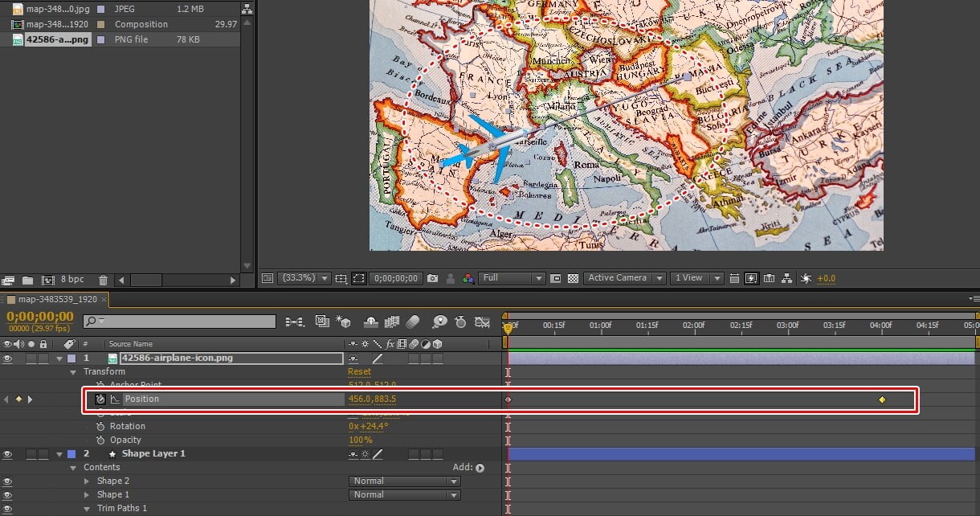Open the Active Camera dropdown
980x516 pixels.
[625, 278]
